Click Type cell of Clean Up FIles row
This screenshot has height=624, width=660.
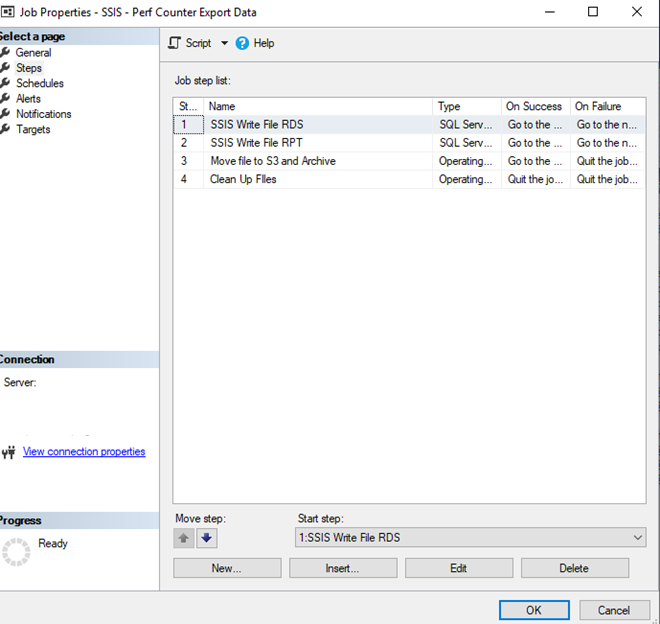467,179
